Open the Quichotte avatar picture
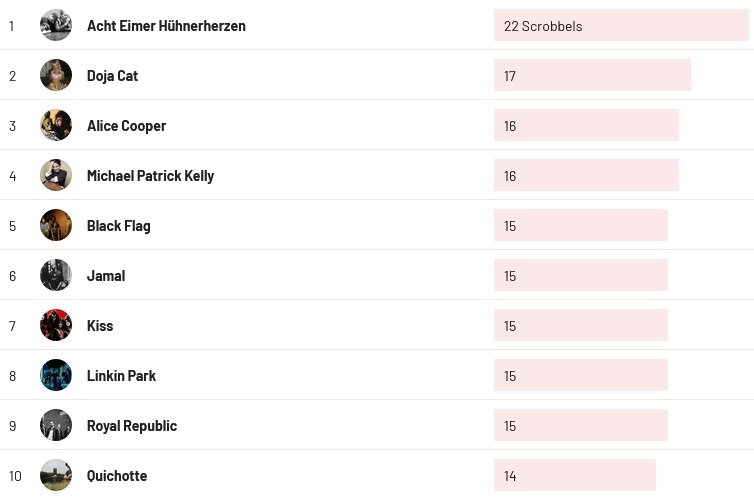 (56, 475)
